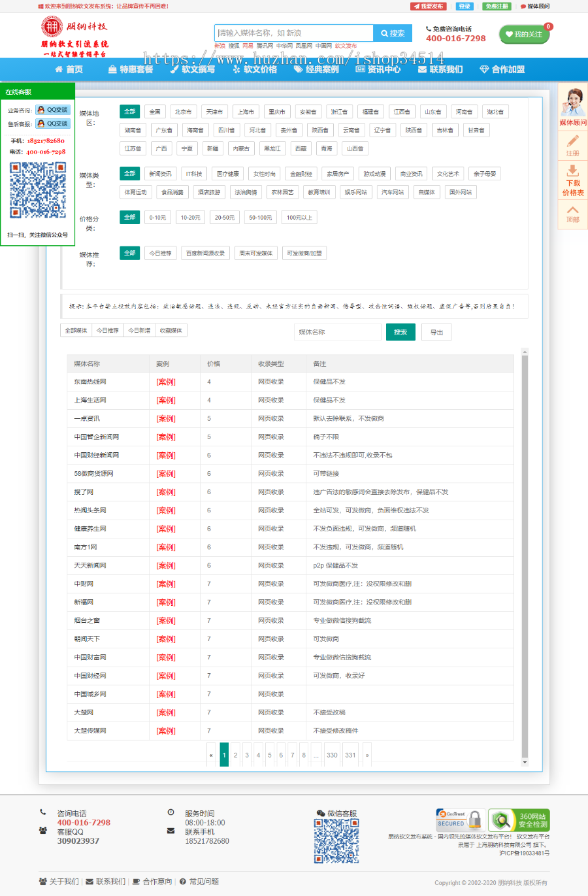Screen dimensions: 588x896
Task: Jump to top via the 顶部 arrow
Action: [572, 214]
